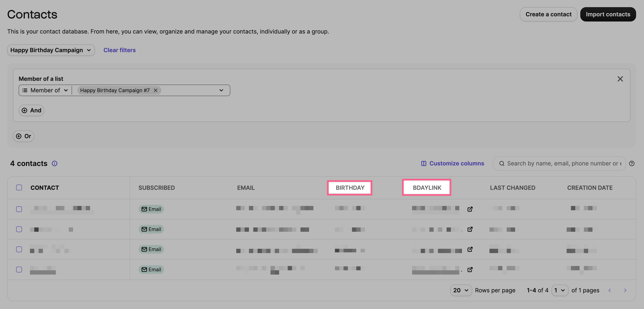Check the second contact row checkbox
The image size is (644, 309).
[x=19, y=229]
